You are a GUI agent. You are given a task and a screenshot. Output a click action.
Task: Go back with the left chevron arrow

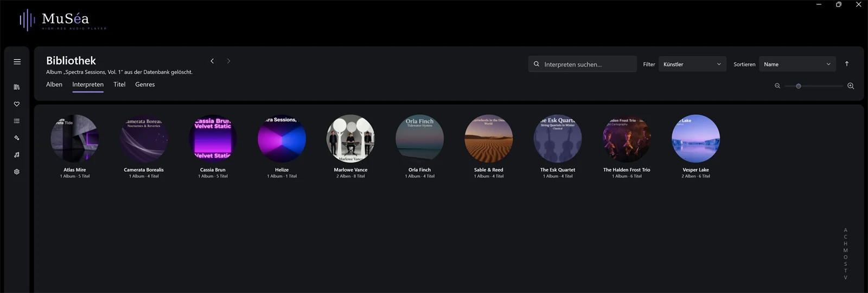[212, 61]
